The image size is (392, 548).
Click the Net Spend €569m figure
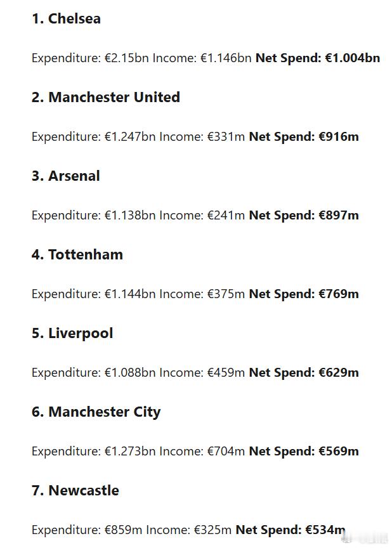[x=304, y=451]
